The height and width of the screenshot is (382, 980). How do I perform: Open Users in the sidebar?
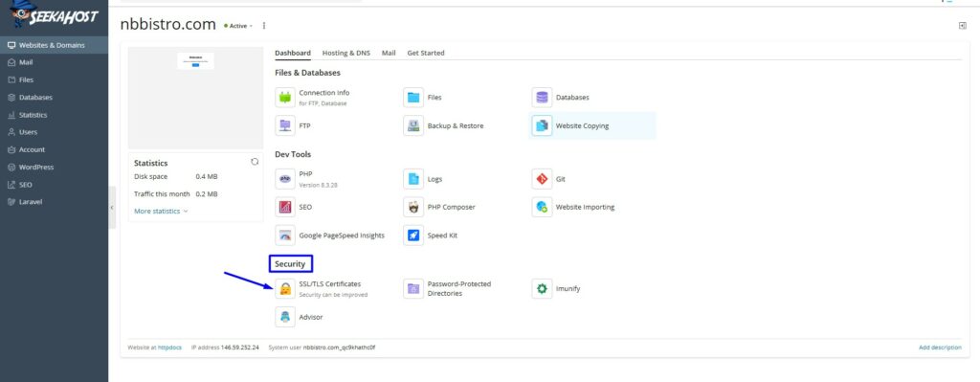pos(54,132)
